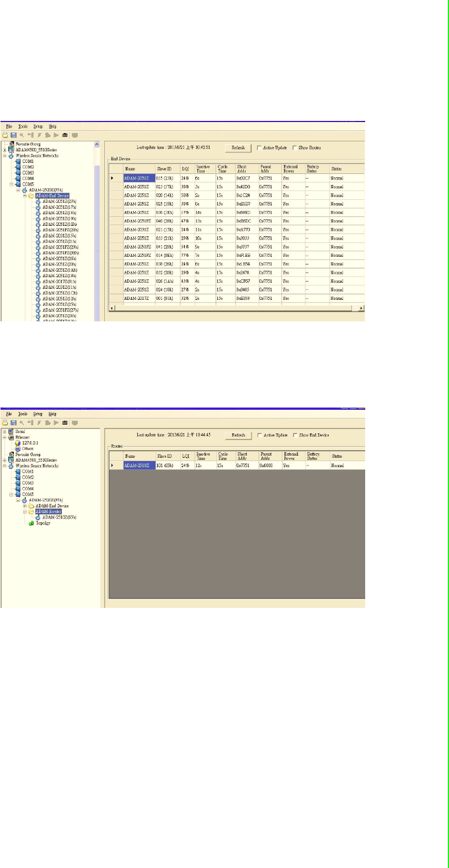Click the up arrow of the End Device tree scrollbar
The height and width of the screenshot is (868, 449).
(97, 145)
